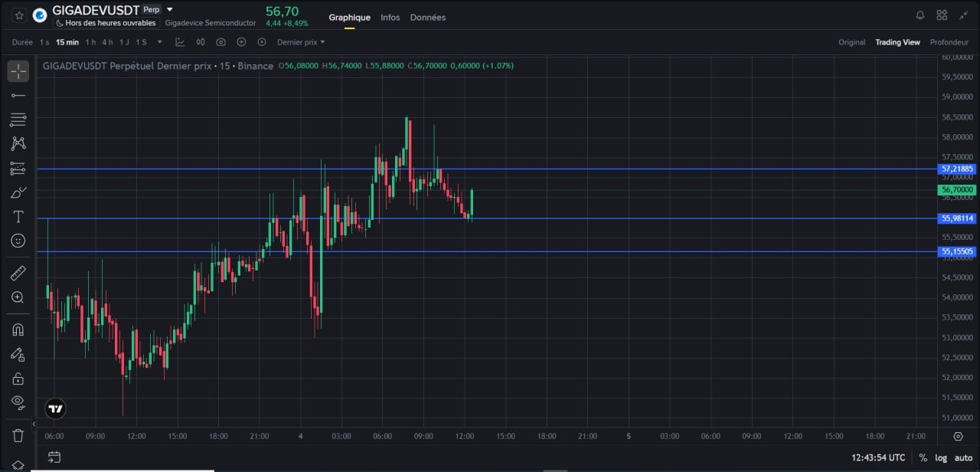Switch to Profondeur depth view
980x472 pixels.
click(x=949, y=42)
